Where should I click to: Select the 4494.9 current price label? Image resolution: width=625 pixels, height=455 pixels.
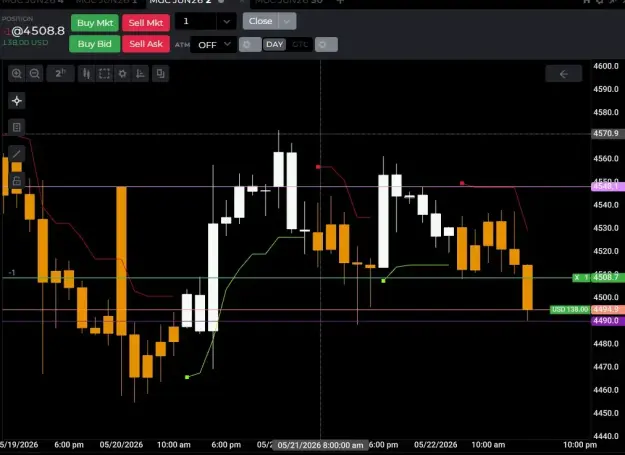pos(607,310)
